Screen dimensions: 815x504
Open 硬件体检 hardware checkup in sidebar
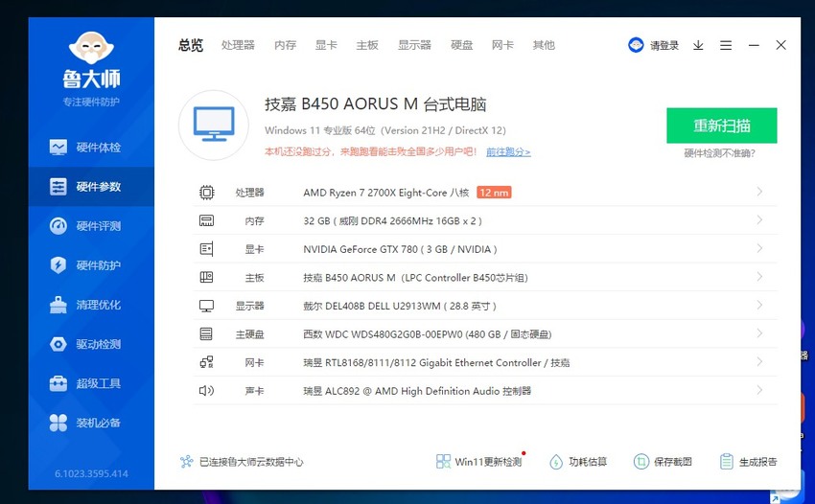click(91, 148)
